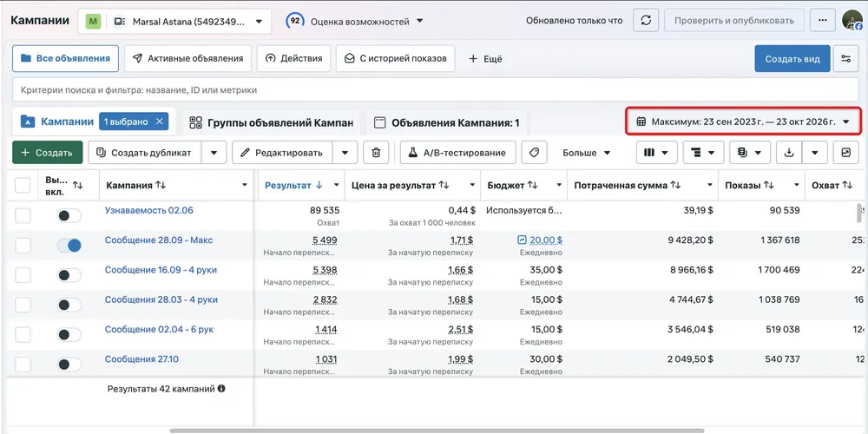868x434 pixels.
Task: Open the 'Объявления Кампания: 1' tab
Action: (447, 123)
